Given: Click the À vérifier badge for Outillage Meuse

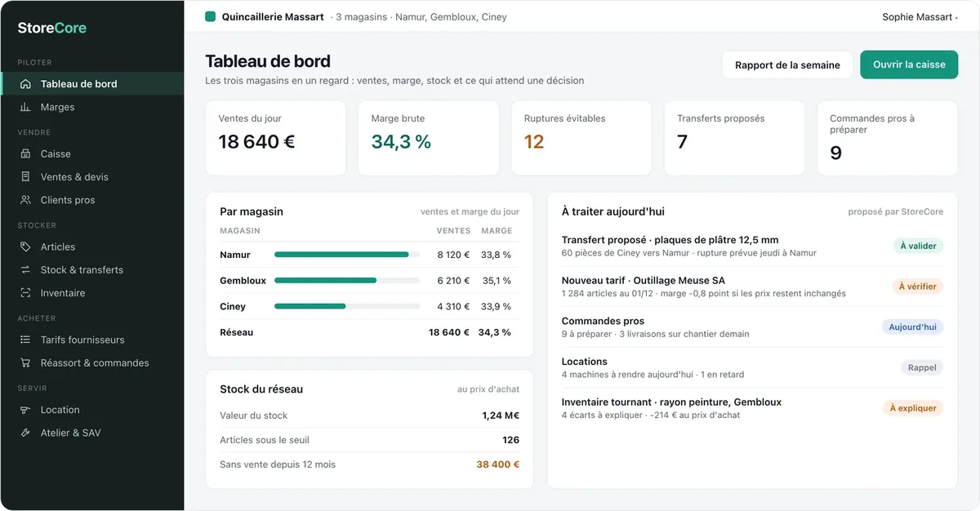Looking at the screenshot, I should click(918, 287).
